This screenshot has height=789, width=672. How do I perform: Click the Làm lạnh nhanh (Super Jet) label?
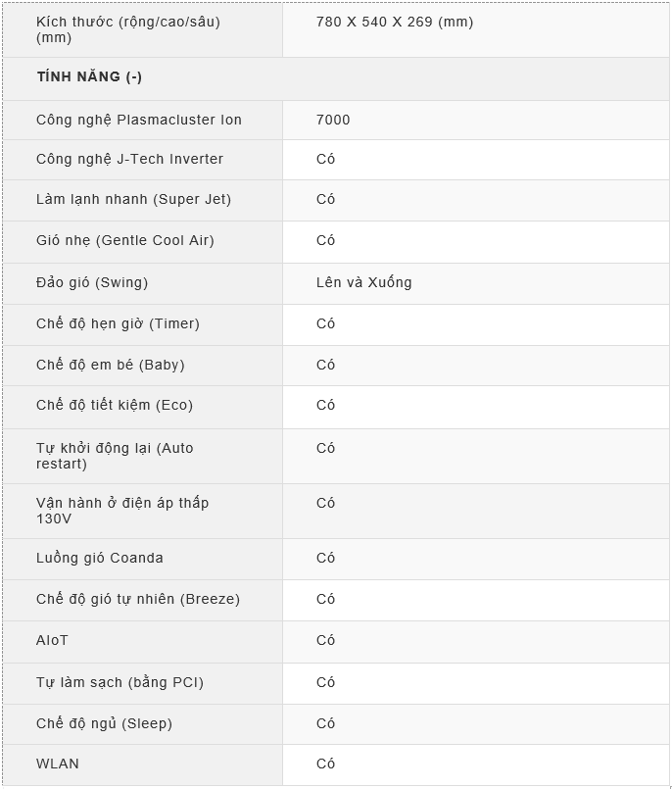(134, 199)
